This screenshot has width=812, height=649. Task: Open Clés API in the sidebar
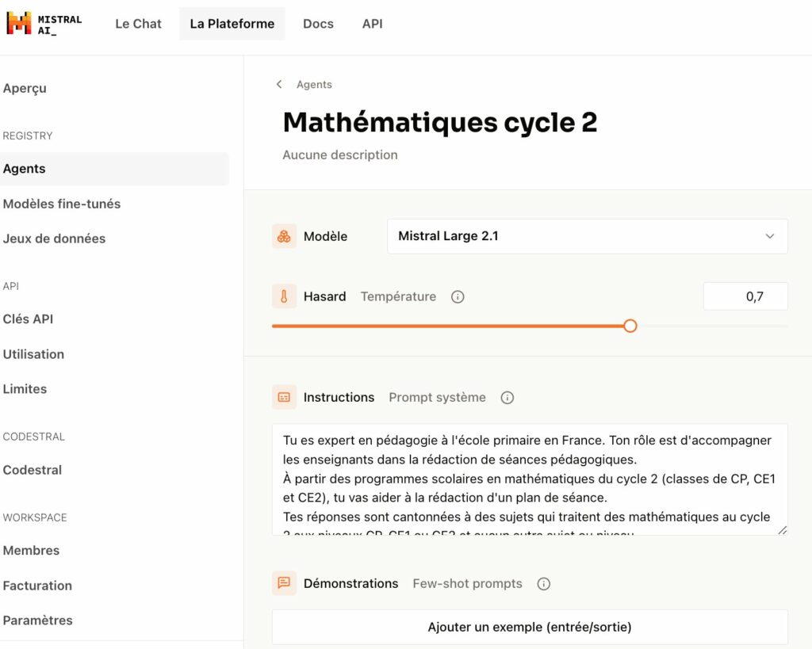click(x=29, y=319)
